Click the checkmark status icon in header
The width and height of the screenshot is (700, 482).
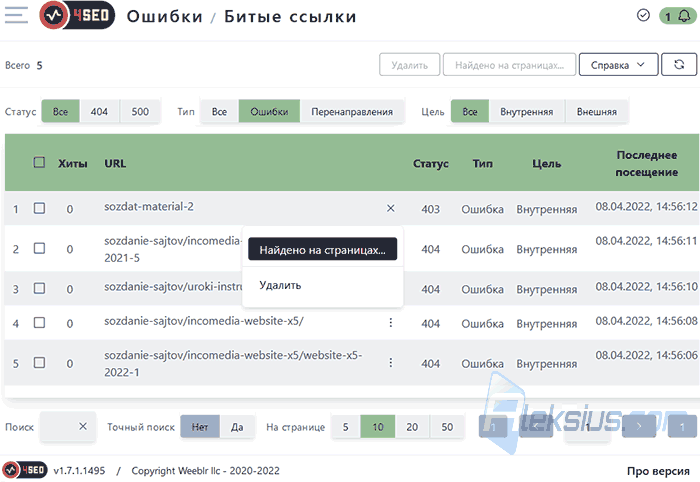(643, 16)
